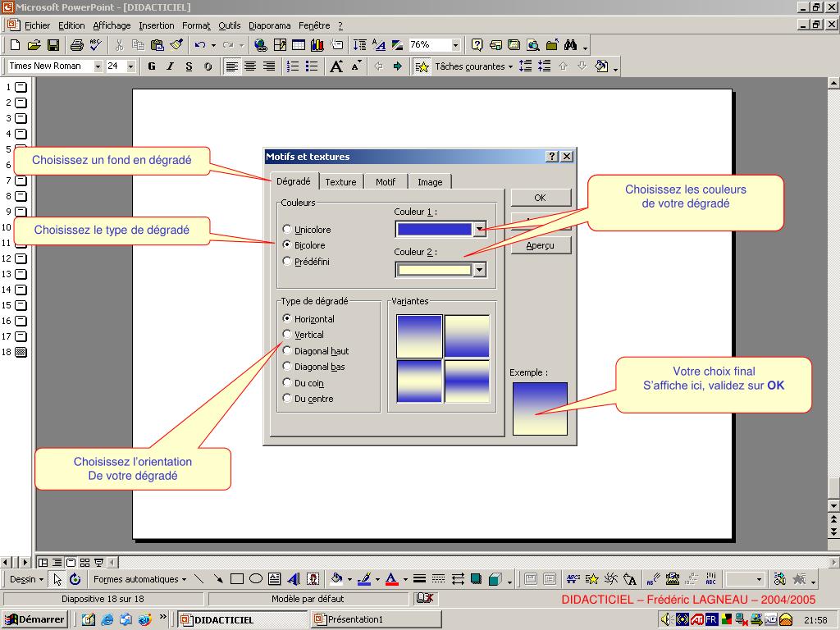The width and height of the screenshot is (840, 630).
Task: Switch to Présentation1 in the taskbar
Action: click(376, 619)
